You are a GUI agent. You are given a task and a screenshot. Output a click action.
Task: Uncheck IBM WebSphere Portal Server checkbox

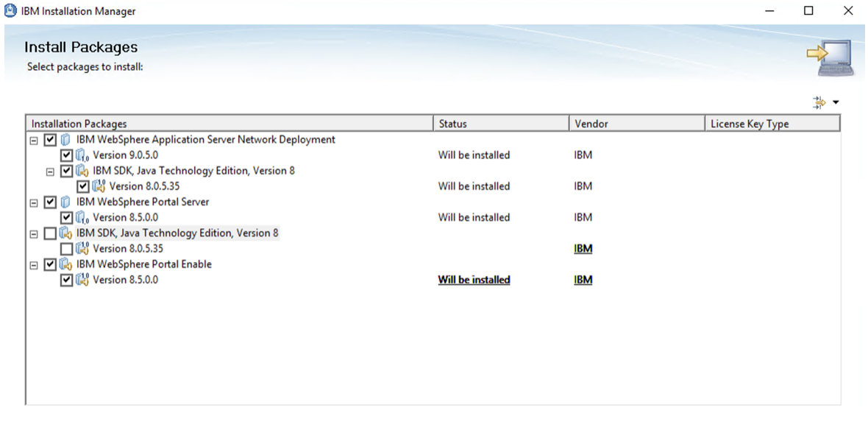(x=50, y=202)
